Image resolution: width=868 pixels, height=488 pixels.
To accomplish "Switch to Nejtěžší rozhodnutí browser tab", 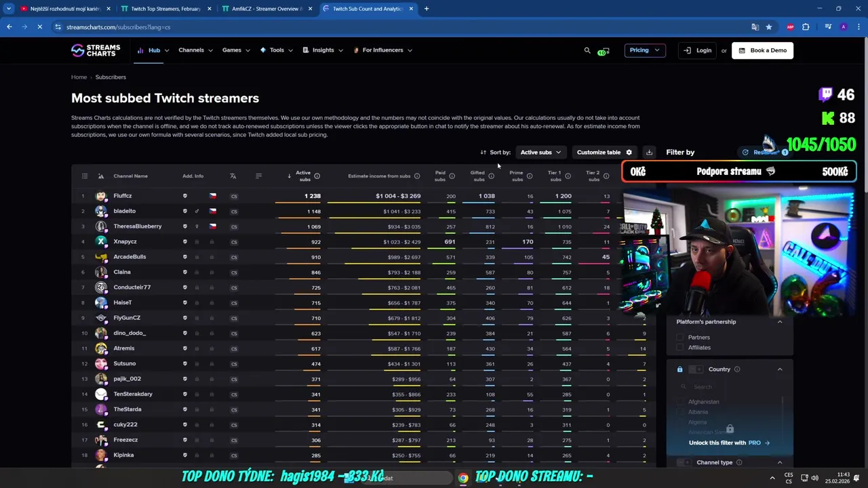I will click(x=64, y=9).
